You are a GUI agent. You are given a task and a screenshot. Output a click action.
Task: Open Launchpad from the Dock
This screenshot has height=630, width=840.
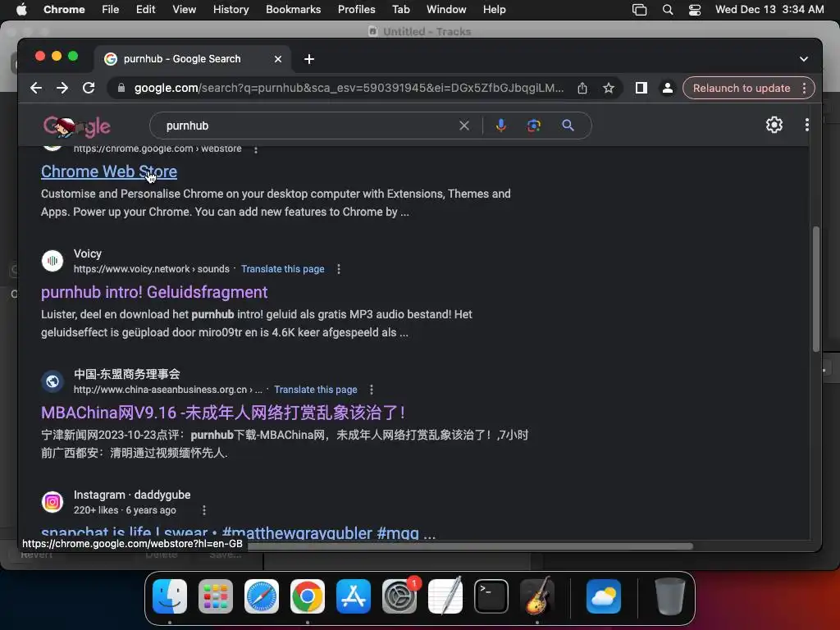point(216,596)
